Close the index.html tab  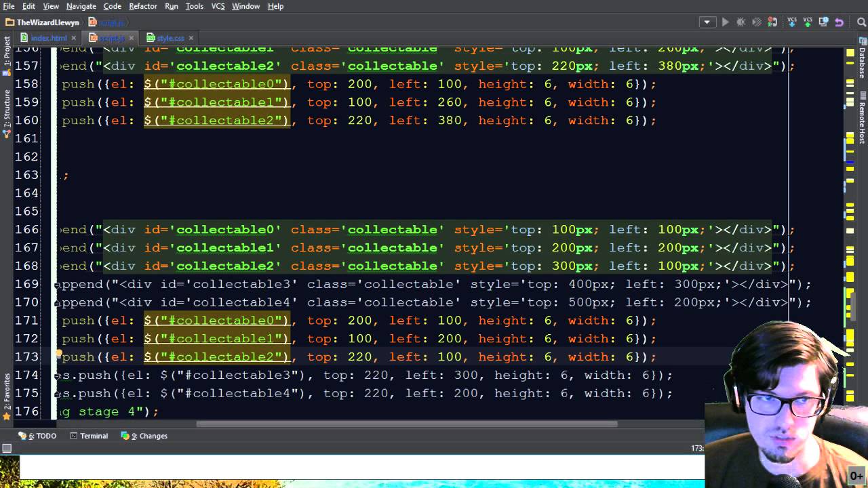coord(74,38)
